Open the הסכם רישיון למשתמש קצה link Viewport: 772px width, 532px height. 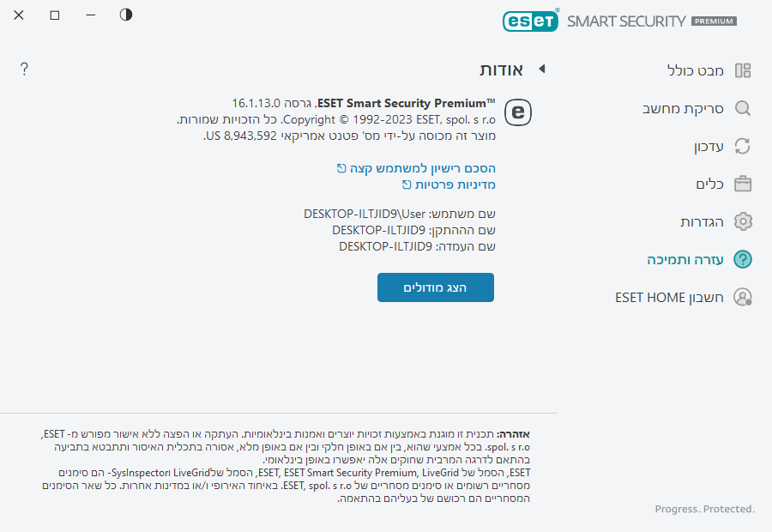[x=422, y=168]
